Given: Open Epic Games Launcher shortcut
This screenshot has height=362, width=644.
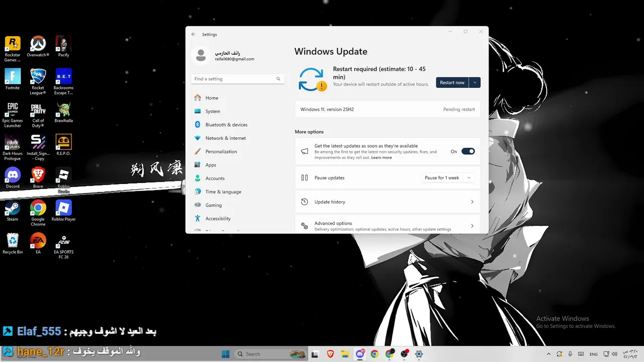Looking at the screenshot, I should point(13,115).
